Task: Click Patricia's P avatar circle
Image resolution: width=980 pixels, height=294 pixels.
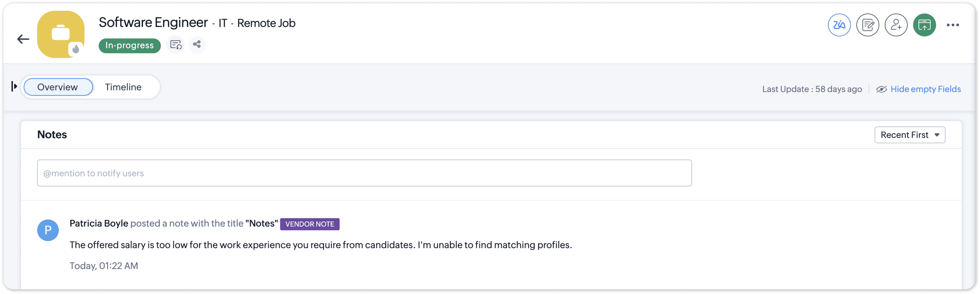Action: (48, 230)
